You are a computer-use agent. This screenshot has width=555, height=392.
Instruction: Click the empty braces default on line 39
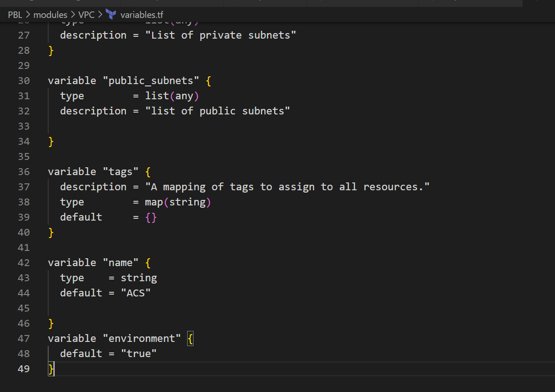pos(151,217)
